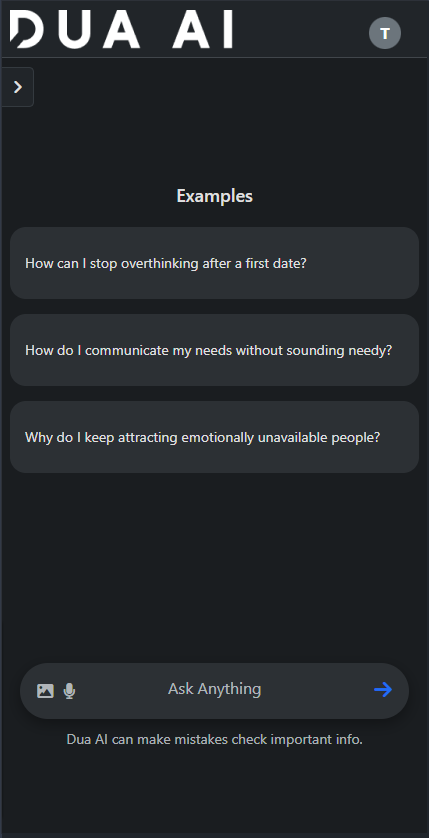Select the overthinking after first date example
Image resolution: width=429 pixels, height=838 pixels.
coord(214,263)
